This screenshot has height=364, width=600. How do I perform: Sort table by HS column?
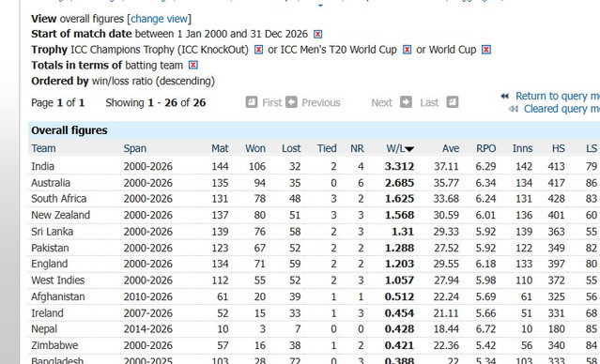point(559,148)
